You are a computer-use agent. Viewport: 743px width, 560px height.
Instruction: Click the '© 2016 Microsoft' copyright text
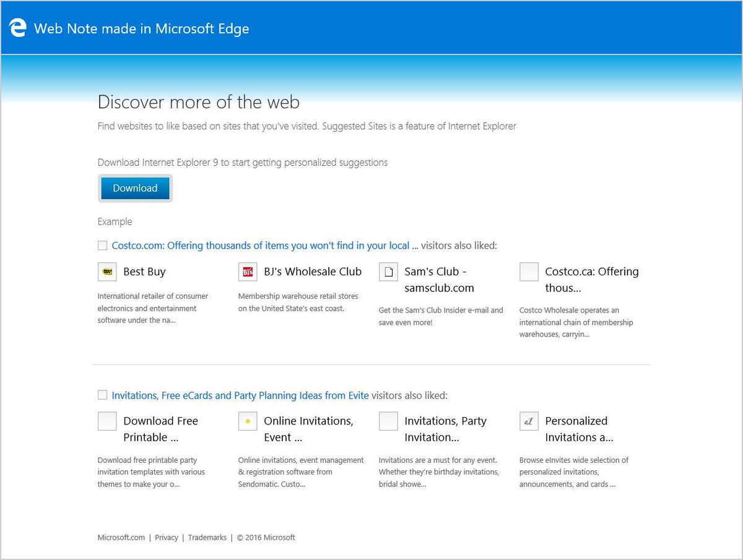coord(266,538)
